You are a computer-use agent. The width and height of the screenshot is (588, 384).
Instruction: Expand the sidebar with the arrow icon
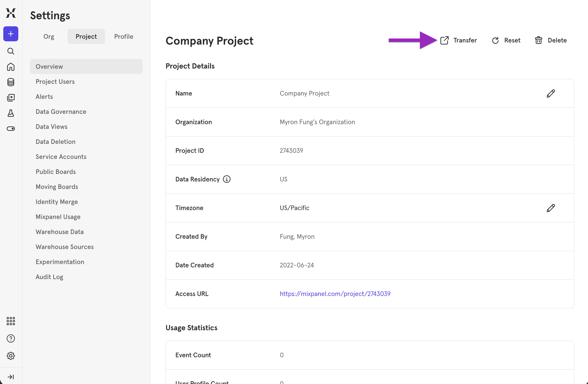11,377
